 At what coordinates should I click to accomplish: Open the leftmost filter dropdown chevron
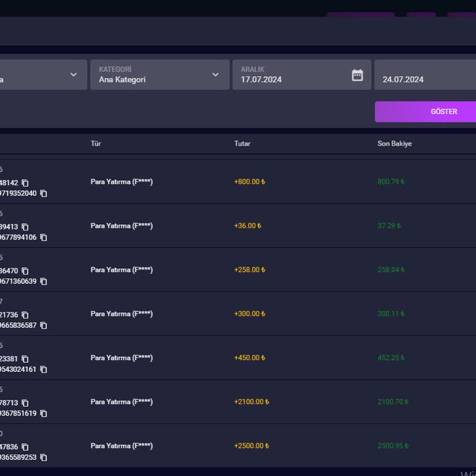[x=74, y=75]
